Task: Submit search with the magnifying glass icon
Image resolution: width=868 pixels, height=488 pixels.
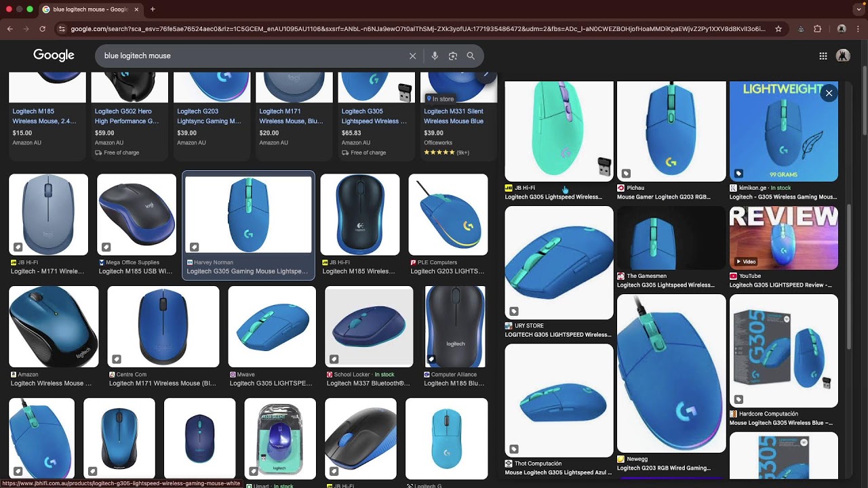Action: (x=471, y=56)
